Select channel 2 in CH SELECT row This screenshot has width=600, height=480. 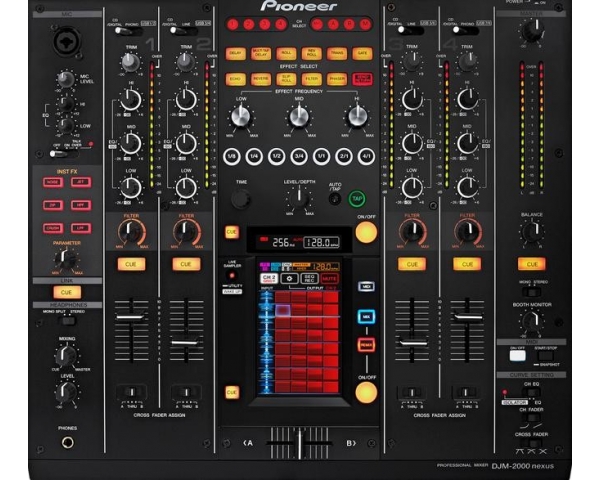pos(248,25)
